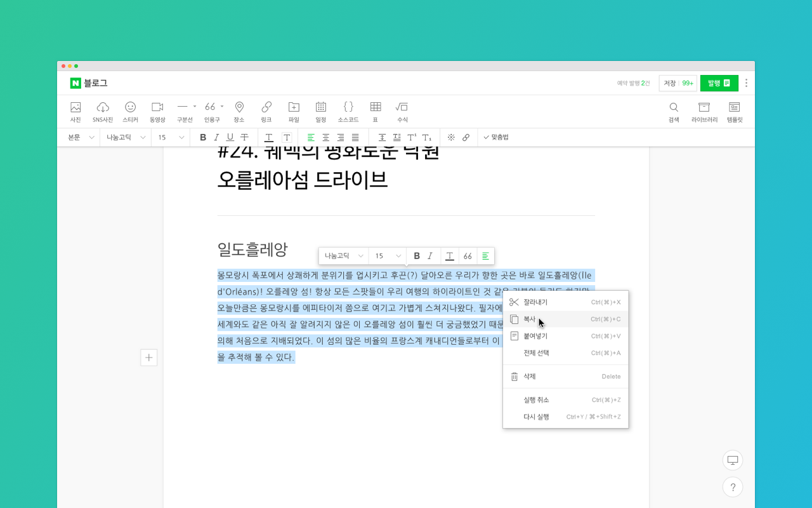The width and height of the screenshot is (812, 508).
Task: Align the text left in the main format bar
Action: 311,137
